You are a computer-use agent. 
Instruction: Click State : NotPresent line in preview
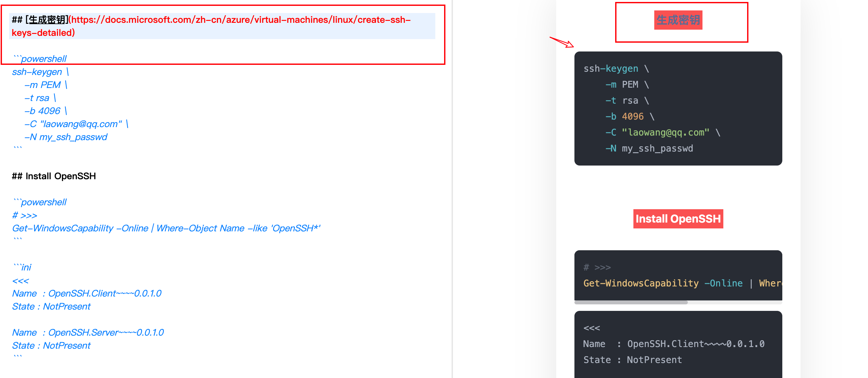pos(632,359)
